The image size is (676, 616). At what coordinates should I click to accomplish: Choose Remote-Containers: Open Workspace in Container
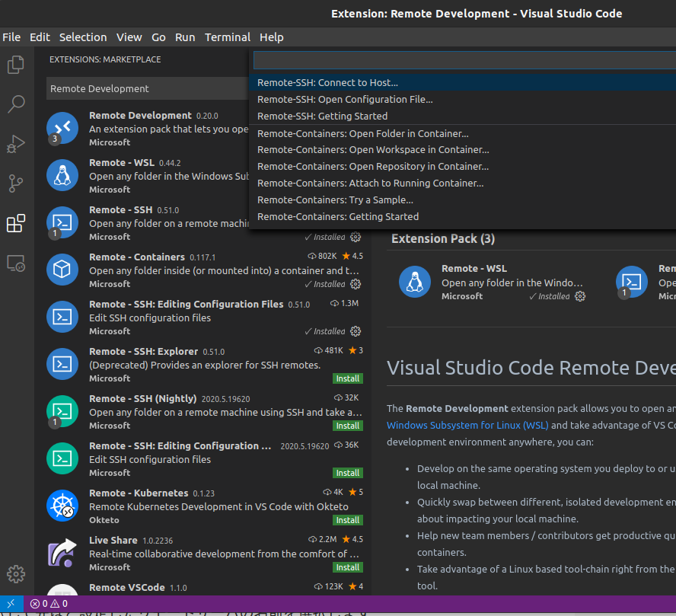point(462,150)
